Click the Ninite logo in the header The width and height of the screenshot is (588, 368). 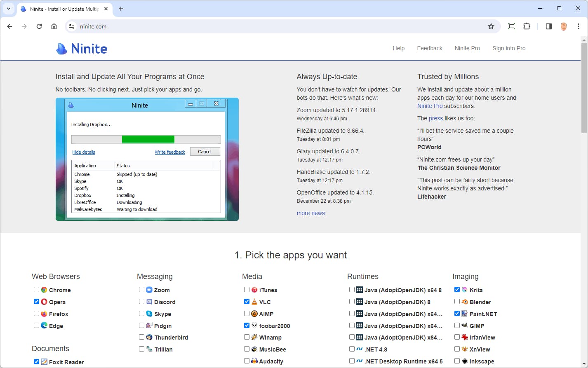(82, 49)
